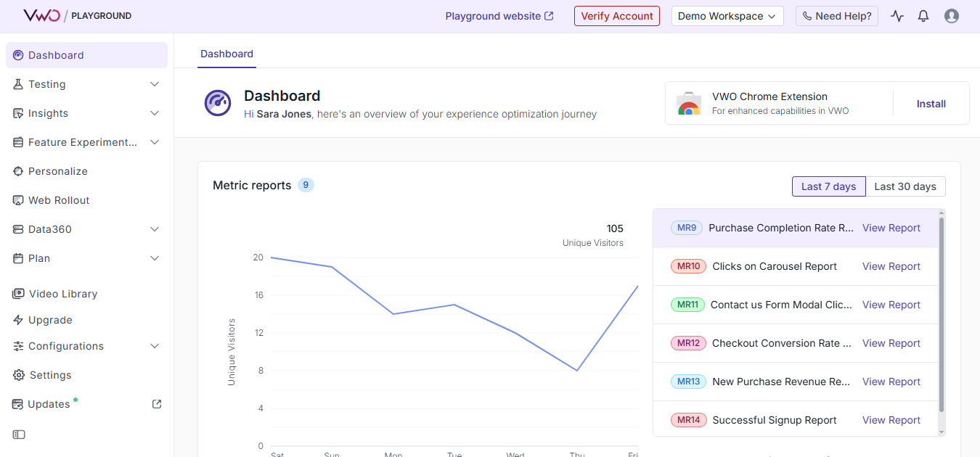View Report for Contact us Form Modal
The image size is (980, 457).
(891, 305)
